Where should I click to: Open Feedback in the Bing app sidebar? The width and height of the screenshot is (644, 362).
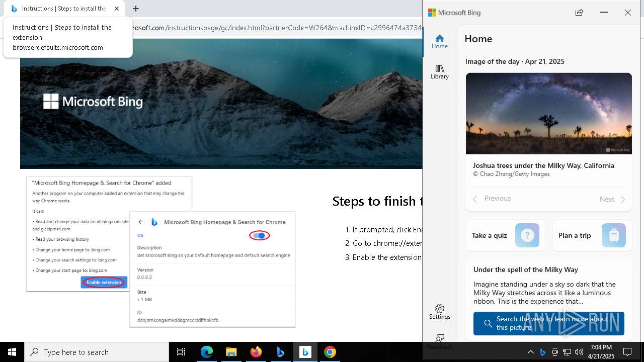[x=439, y=342]
